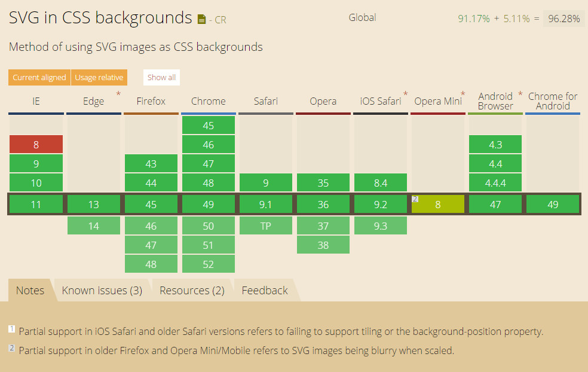Click the Firefox 44 cell
The height and width of the screenshot is (372, 588).
(151, 183)
